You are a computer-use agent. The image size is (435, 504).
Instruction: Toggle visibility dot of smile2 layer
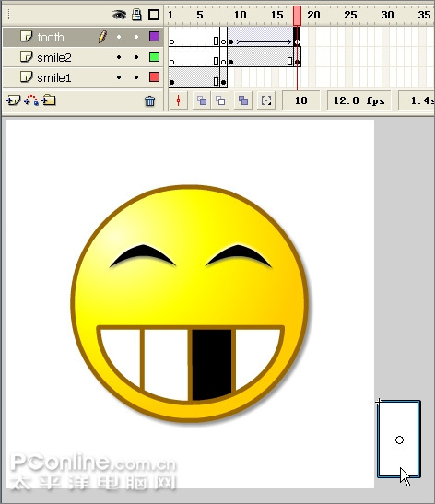click(x=119, y=57)
